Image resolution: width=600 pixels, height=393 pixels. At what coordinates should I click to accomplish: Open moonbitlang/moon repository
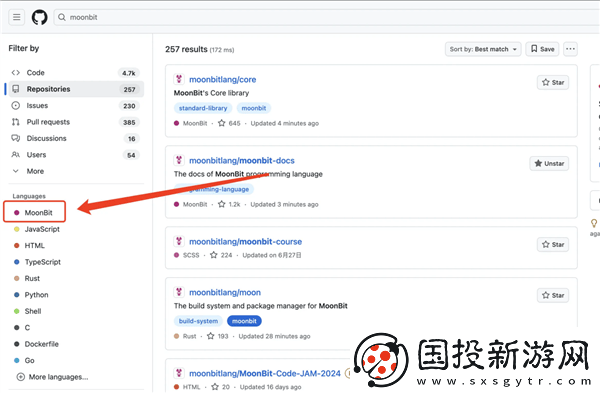click(225, 293)
